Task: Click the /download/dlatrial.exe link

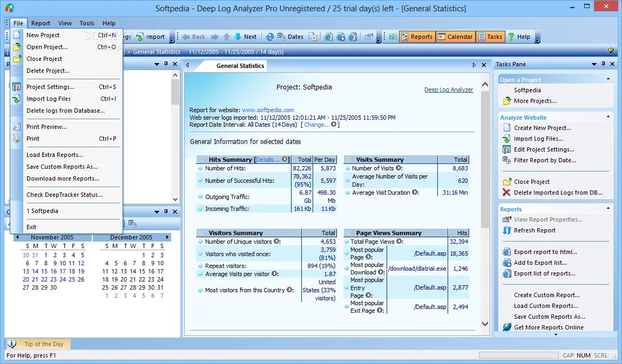Action: tap(417, 269)
